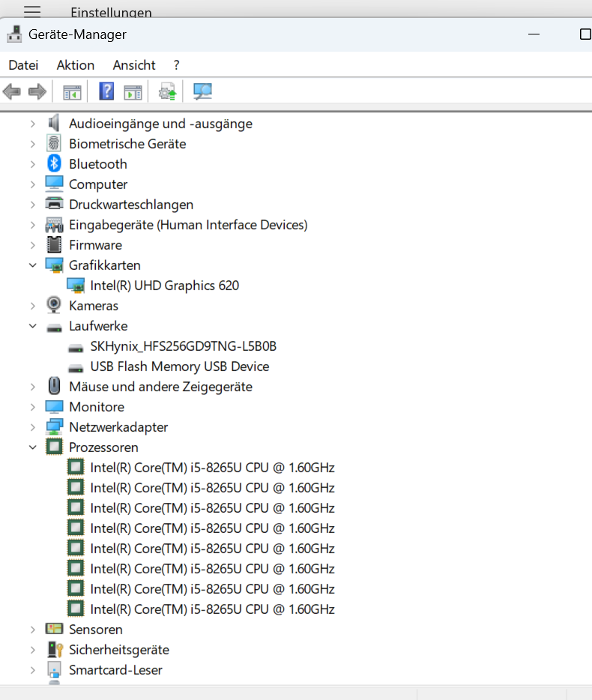Image resolution: width=592 pixels, height=700 pixels.
Task: Expand the Firmware node
Action: [32, 245]
